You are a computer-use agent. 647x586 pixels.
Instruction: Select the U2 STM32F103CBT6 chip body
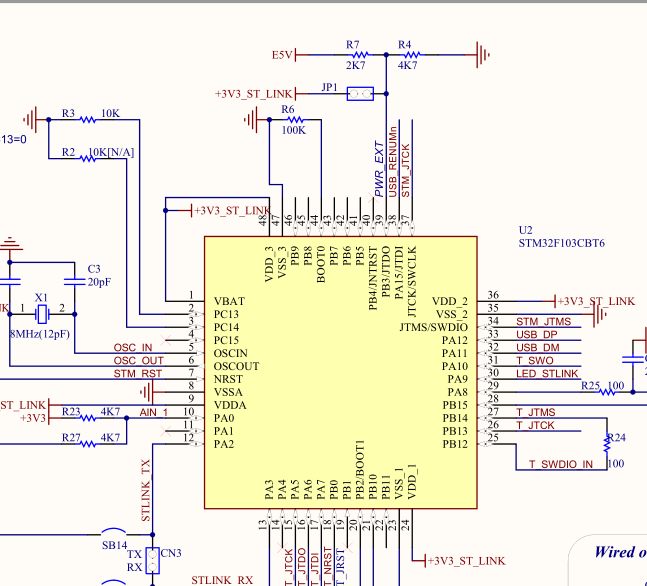341,372
